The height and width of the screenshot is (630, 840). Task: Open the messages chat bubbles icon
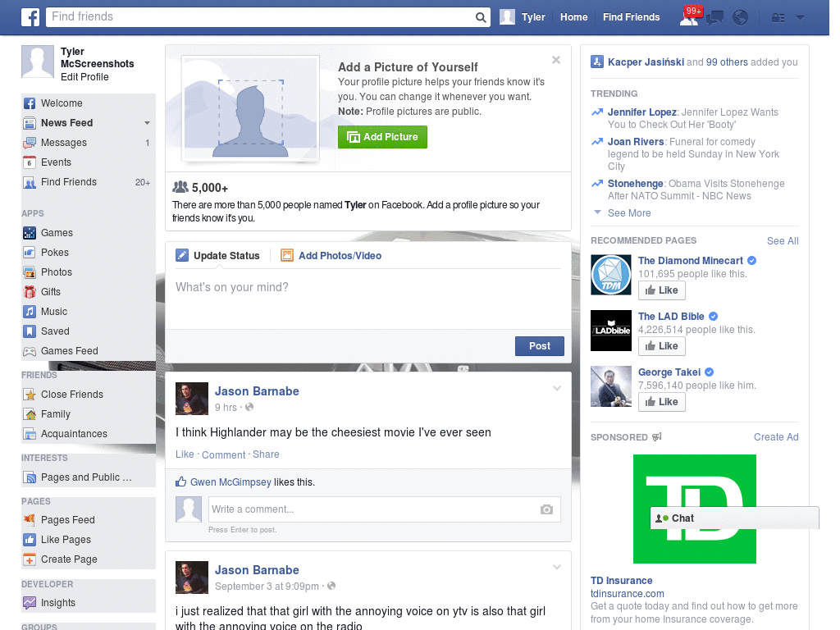click(x=714, y=18)
